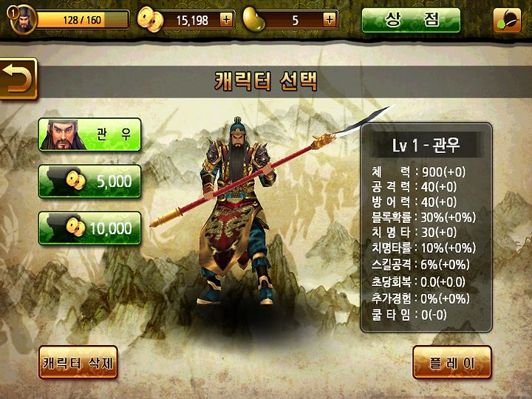
Task: Open the 상점 shop button
Action: pyautogui.click(x=411, y=20)
